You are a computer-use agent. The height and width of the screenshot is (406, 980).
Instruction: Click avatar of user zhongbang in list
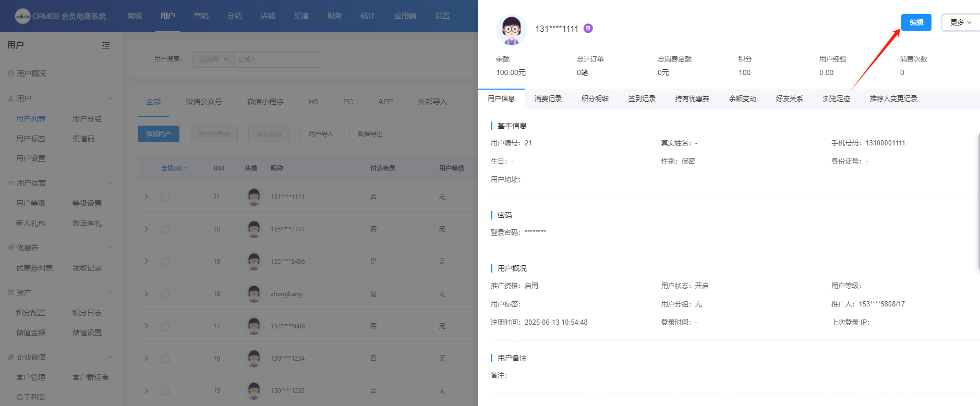coord(254,294)
